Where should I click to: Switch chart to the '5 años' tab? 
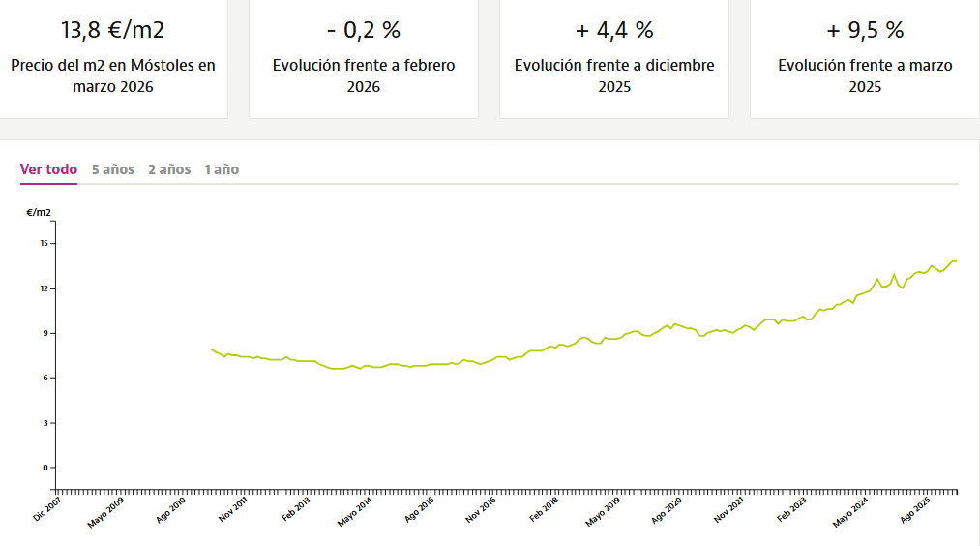click(112, 169)
